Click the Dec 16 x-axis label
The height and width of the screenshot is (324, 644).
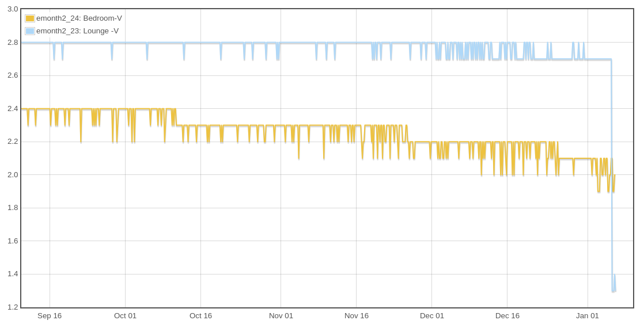coord(507,315)
